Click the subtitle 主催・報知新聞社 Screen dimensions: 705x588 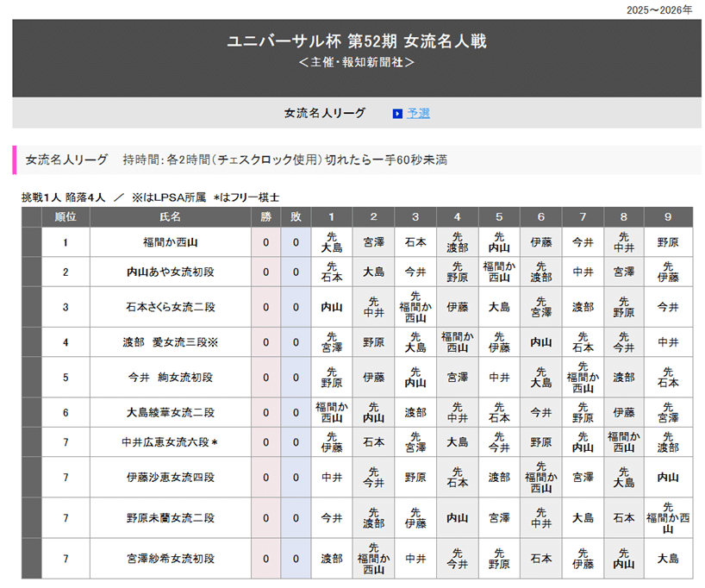pyautogui.click(x=357, y=62)
